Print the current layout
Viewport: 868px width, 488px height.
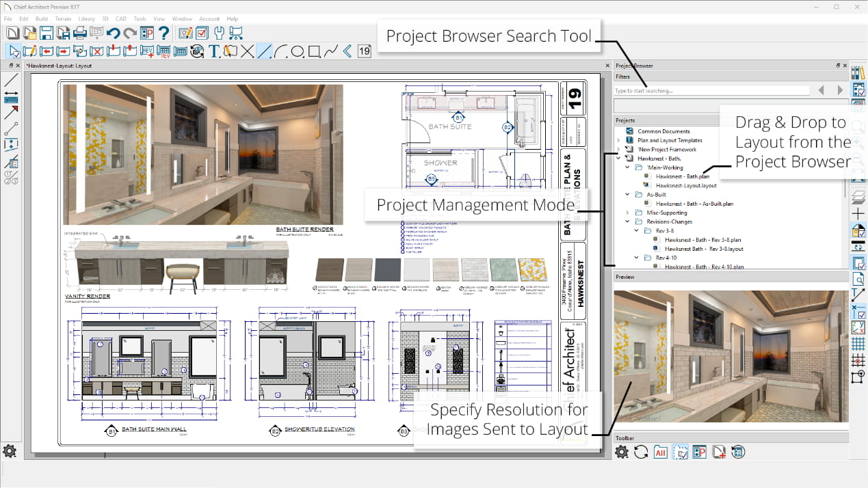(x=79, y=32)
